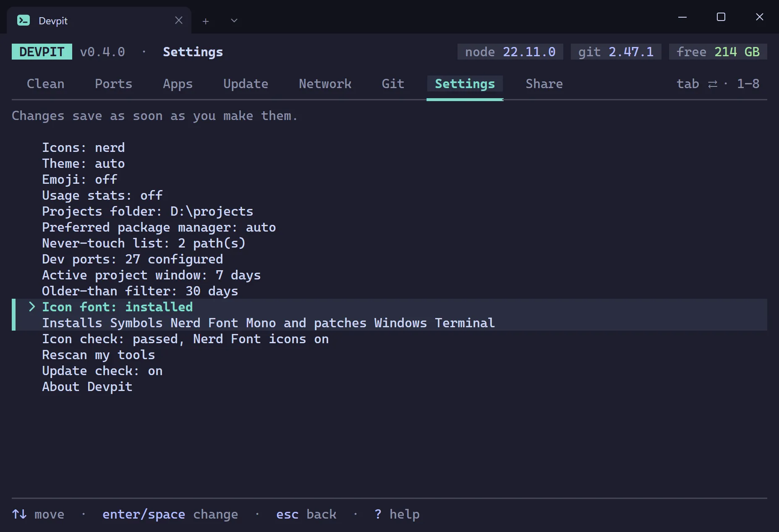Change the Theme: auto setting
The image size is (779, 532).
point(84,164)
